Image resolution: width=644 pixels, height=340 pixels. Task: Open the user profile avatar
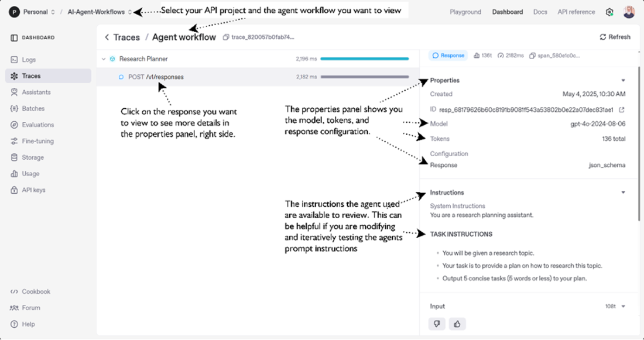click(x=629, y=12)
